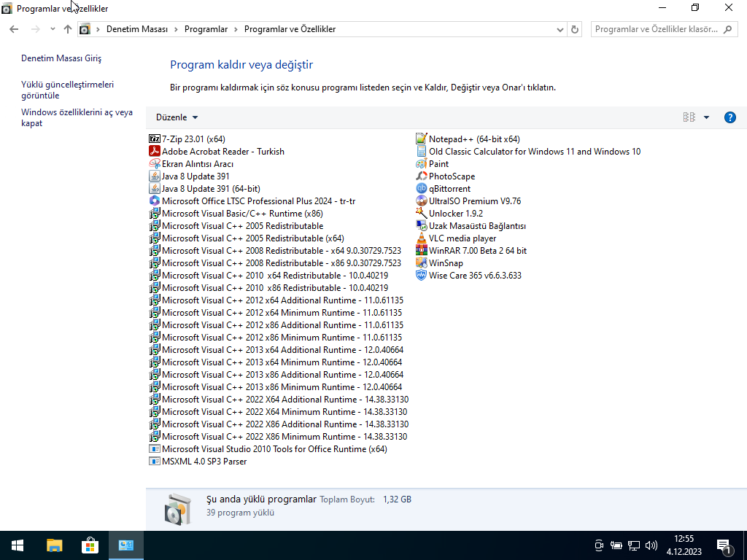Refresh the address bar location
The width and height of the screenshot is (747, 560).
[575, 29]
